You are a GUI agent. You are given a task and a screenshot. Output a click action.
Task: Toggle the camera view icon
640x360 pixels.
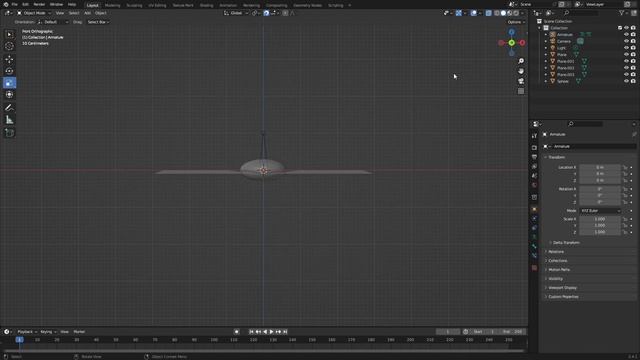(521, 81)
